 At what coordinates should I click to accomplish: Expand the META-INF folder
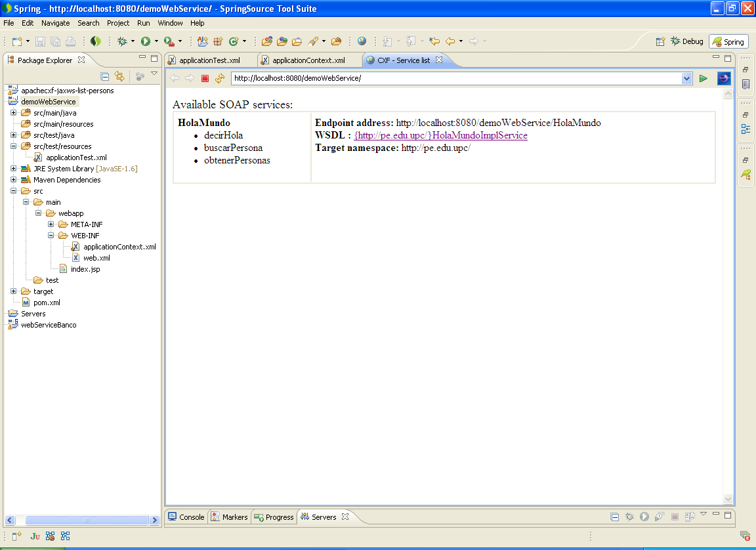tap(51, 224)
